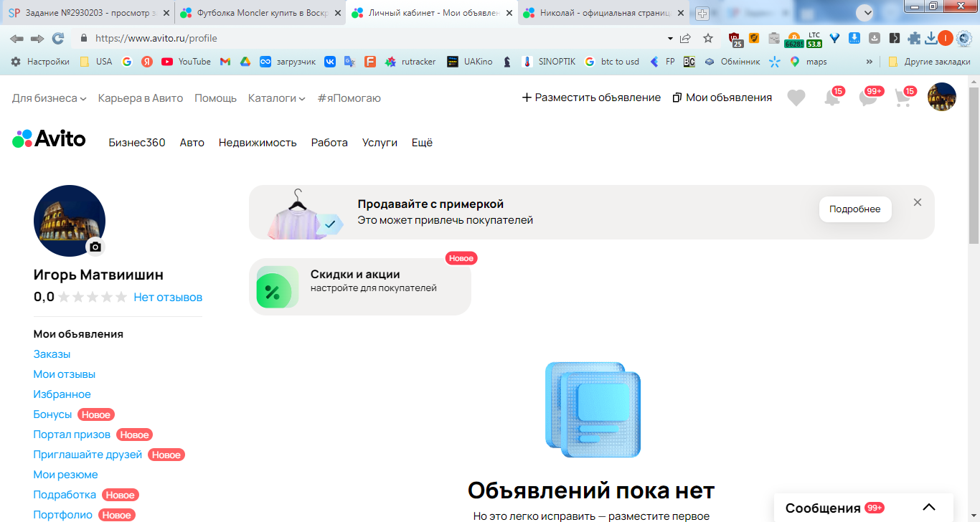Open the Услуги category

(380, 143)
